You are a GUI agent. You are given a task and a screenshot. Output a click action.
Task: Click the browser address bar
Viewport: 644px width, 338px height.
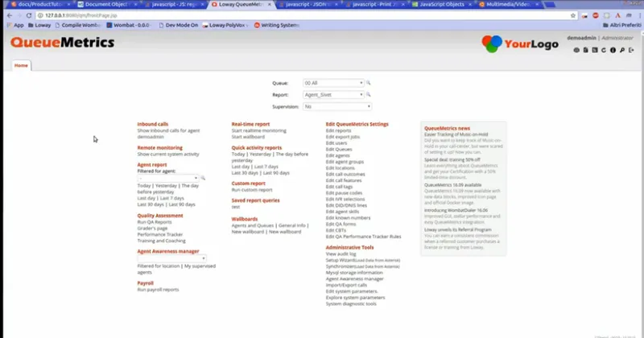pos(304,15)
